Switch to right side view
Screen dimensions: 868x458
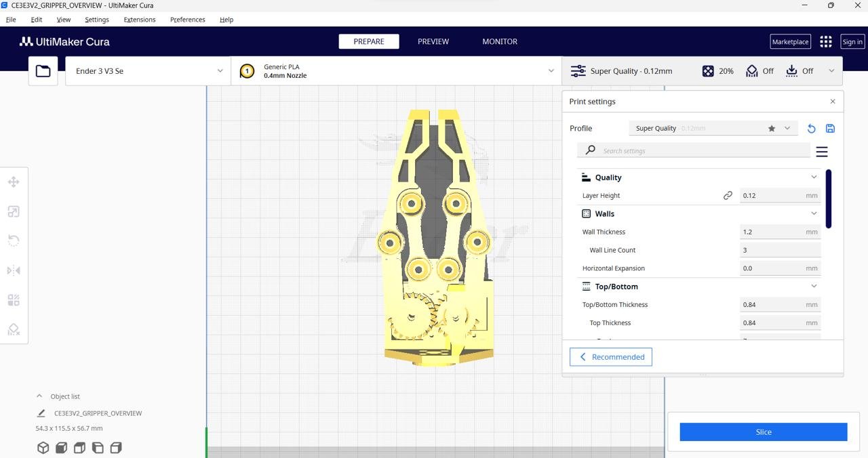tap(116, 448)
